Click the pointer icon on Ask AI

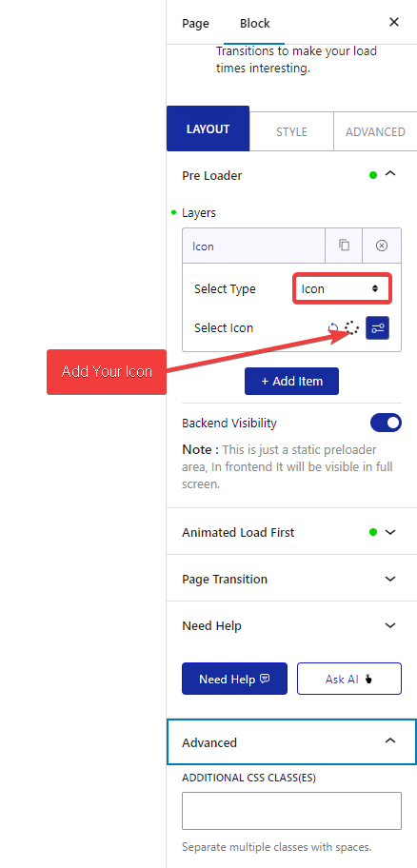368,679
